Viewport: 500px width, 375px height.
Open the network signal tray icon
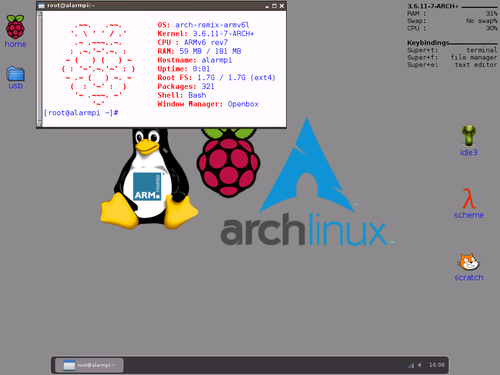[x=411, y=365]
